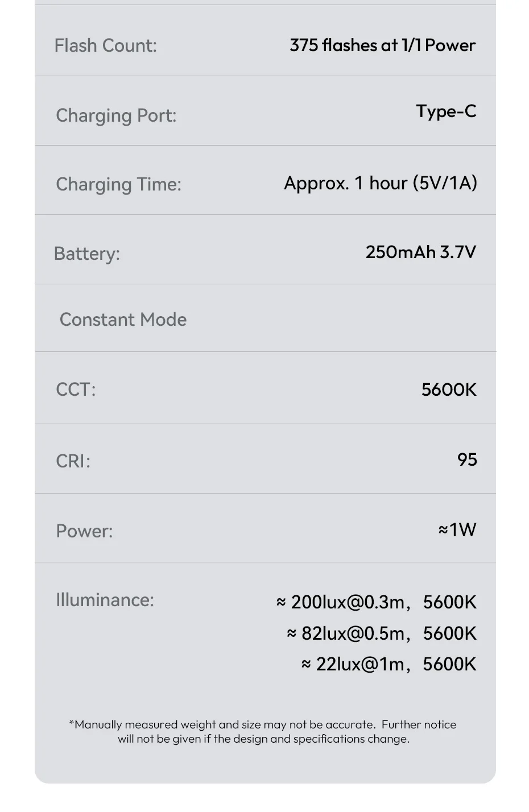Screen dimensions: 529x812
Task: Click the Illuminance label
Action: point(105,600)
